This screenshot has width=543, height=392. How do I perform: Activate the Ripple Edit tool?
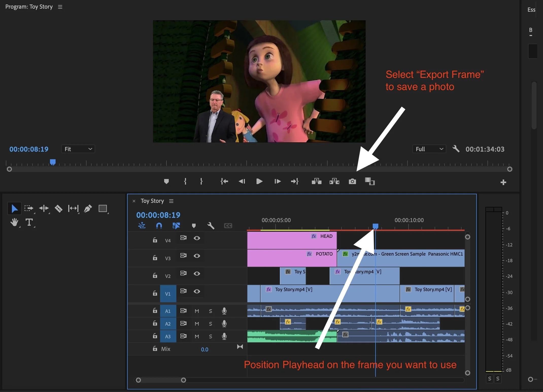coord(44,208)
